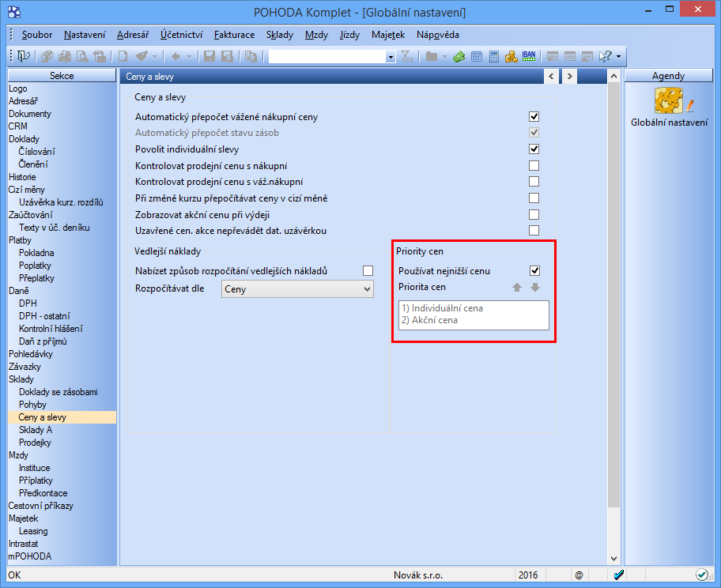Image resolution: width=721 pixels, height=588 pixels.
Task: Select Kontrolní hlášení section
Action: pyautogui.click(x=51, y=329)
